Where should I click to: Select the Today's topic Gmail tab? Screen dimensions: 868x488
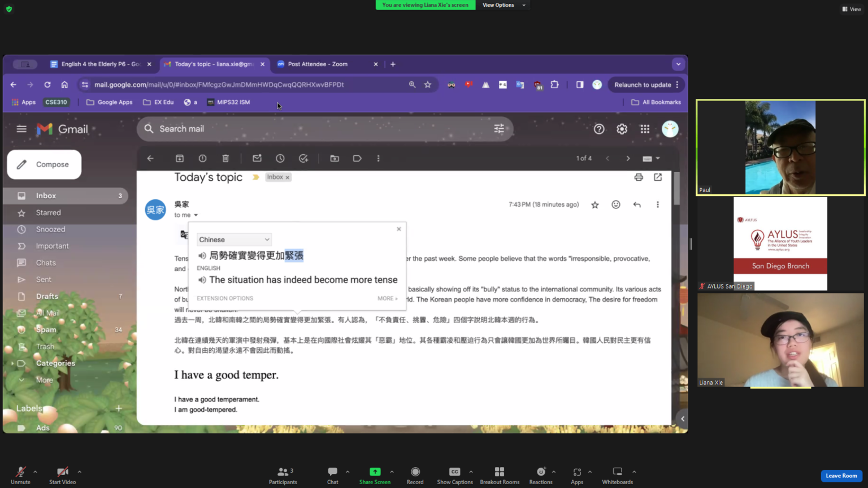tap(214, 64)
